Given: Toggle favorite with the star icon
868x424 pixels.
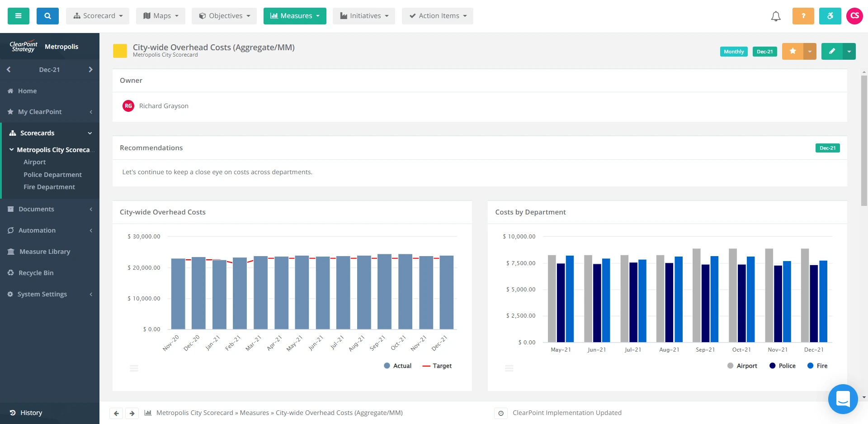Looking at the screenshot, I should pyautogui.click(x=792, y=51).
